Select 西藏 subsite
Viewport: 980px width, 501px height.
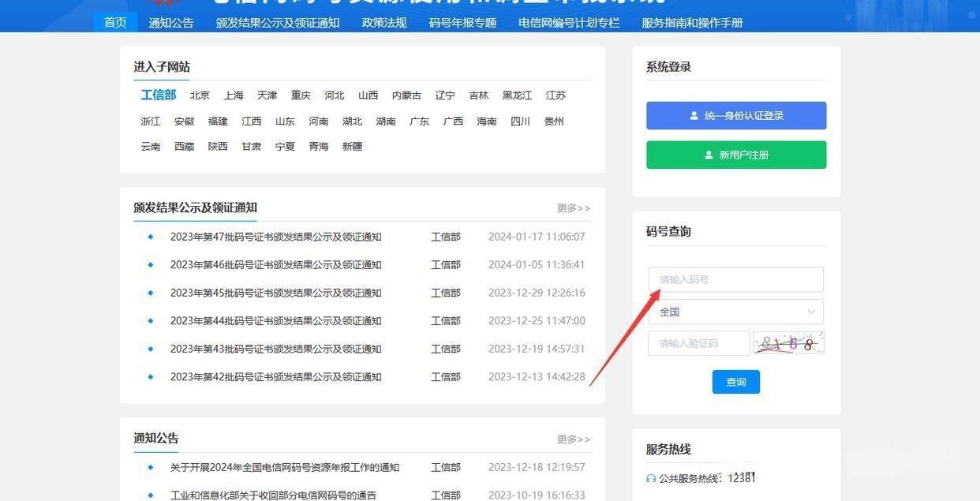coord(185,147)
